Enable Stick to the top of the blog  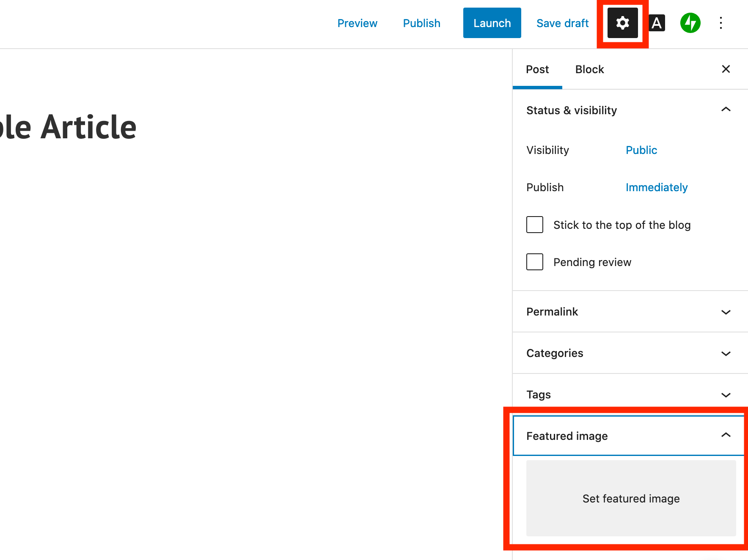(535, 225)
